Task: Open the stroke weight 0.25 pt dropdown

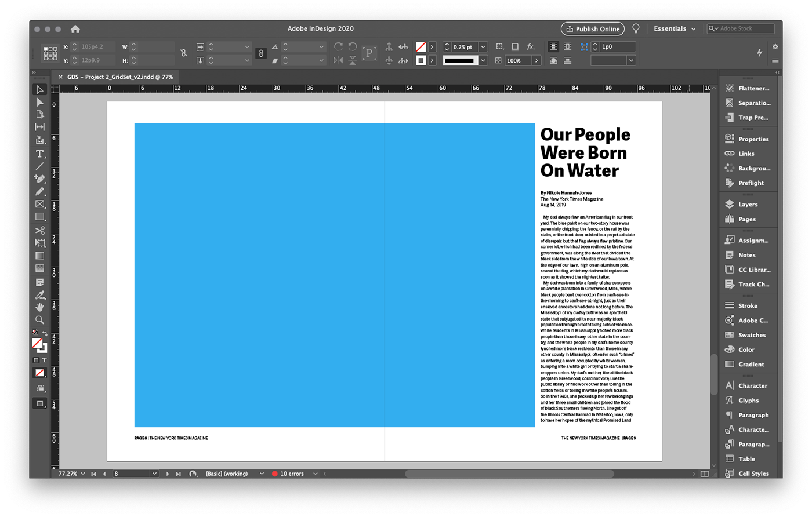Action: (x=483, y=46)
